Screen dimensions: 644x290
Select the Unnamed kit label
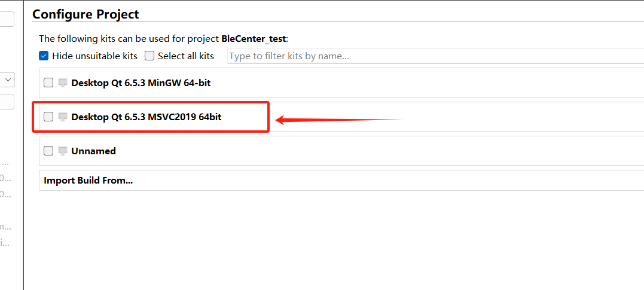pos(94,151)
